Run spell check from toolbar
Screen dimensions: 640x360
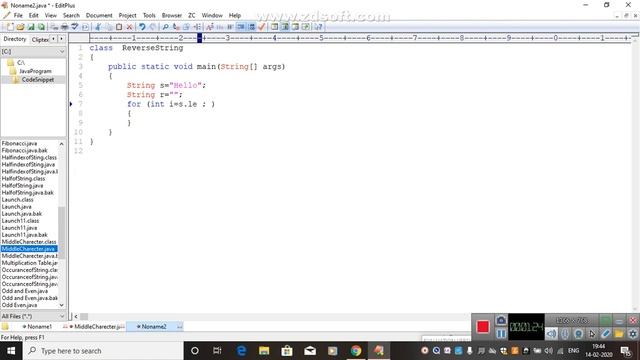coord(75,27)
